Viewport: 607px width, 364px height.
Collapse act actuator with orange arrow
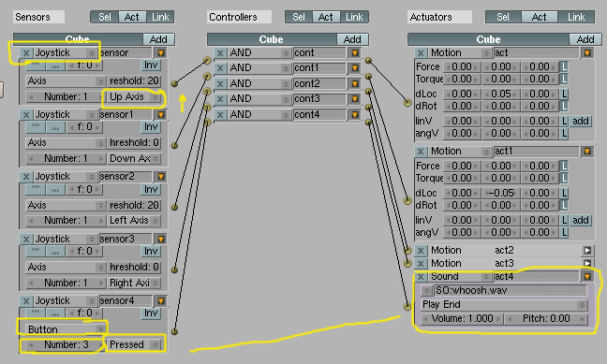(587, 53)
